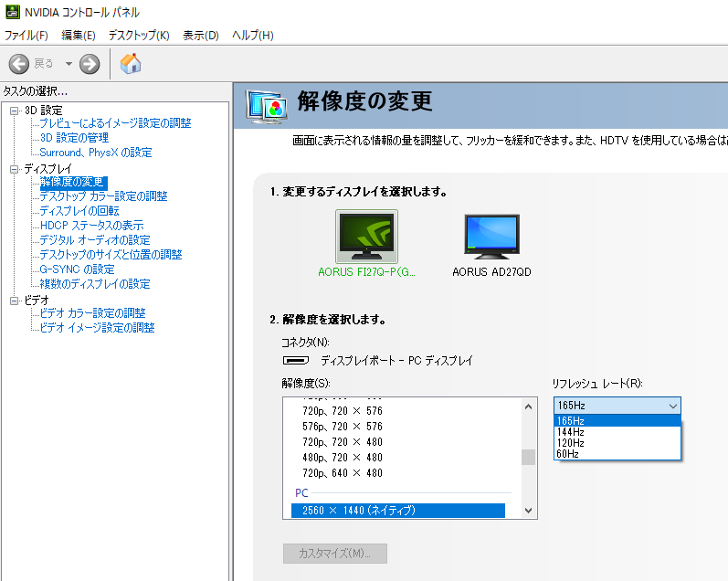Click the ディスプレイ tree label

(x=47, y=169)
